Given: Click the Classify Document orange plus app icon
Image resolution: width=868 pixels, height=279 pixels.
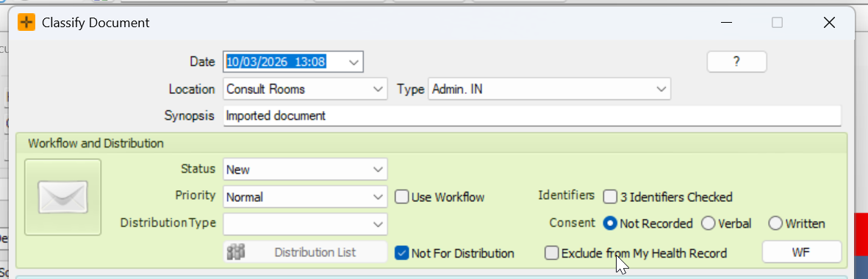Looking at the screenshot, I should 26,23.
